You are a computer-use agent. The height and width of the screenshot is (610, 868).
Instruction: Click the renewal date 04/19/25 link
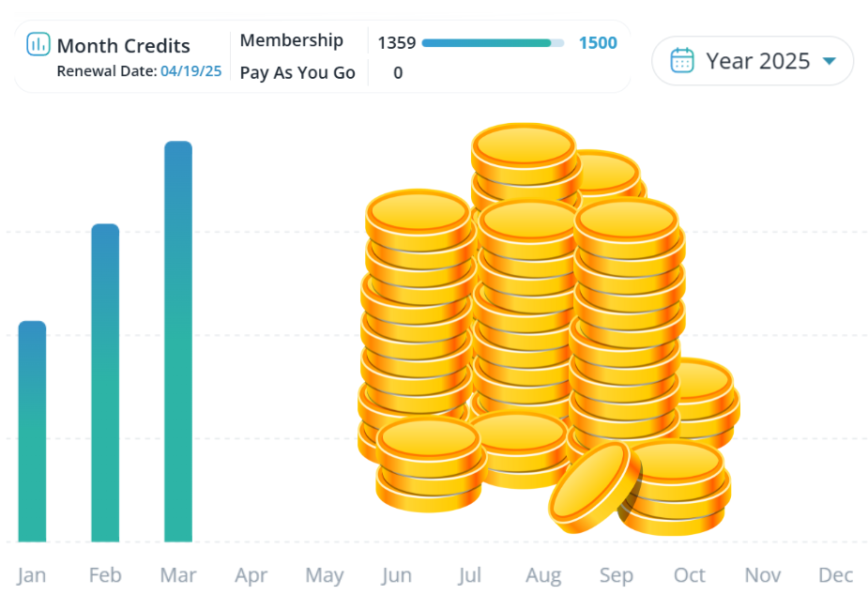(191, 71)
